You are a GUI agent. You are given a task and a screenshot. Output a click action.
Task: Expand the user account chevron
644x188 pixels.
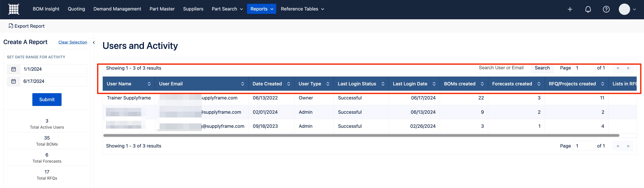pos(635,9)
